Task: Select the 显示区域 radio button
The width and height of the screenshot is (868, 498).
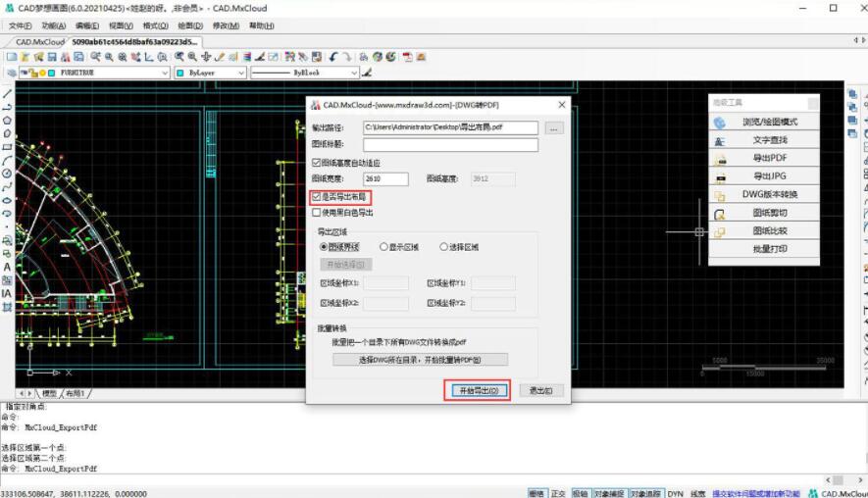Action: tap(383, 247)
